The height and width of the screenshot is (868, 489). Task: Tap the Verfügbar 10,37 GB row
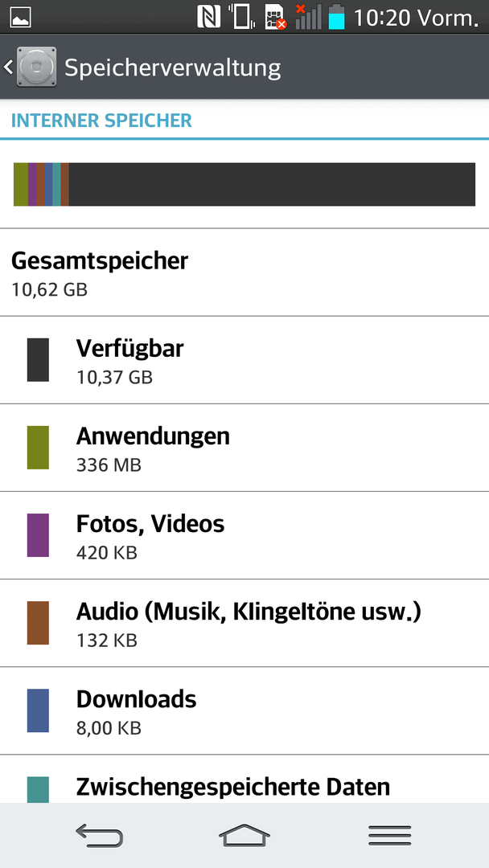click(x=244, y=360)
